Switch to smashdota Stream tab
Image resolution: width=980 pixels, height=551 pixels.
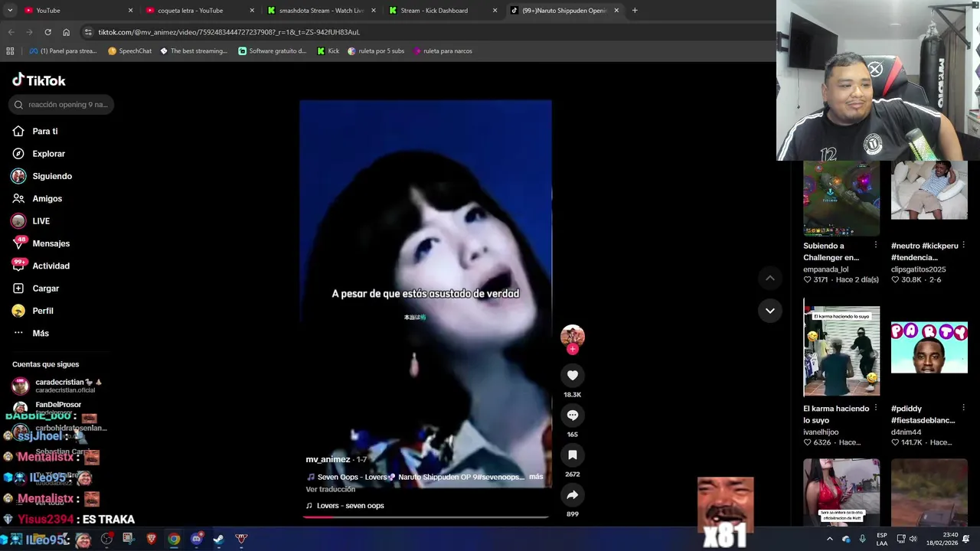[322, 11]
